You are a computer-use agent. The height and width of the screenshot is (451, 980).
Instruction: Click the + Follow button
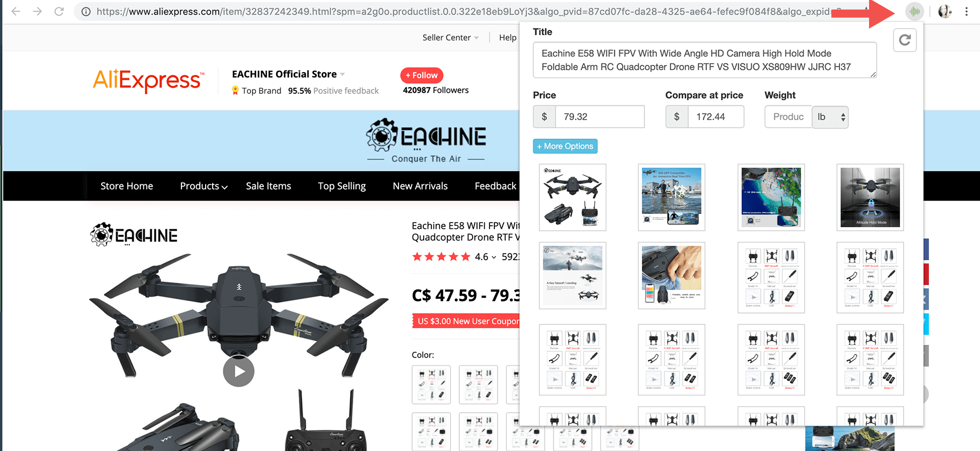click(422, 75)
